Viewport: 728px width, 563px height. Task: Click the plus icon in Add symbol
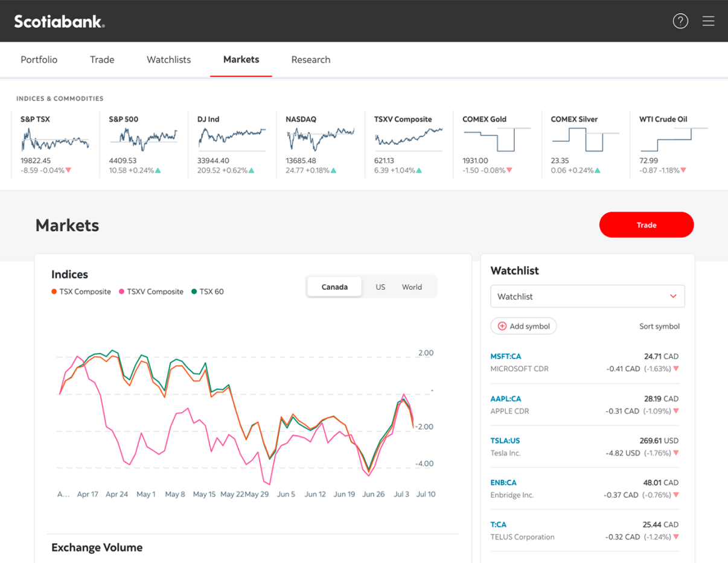tap(502, 326)
